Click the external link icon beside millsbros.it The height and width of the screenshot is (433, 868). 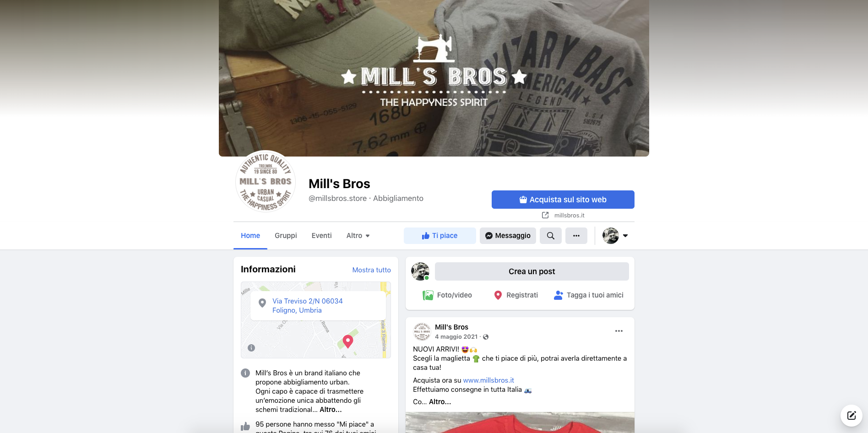pyautogui.click(x=545, y=215)
